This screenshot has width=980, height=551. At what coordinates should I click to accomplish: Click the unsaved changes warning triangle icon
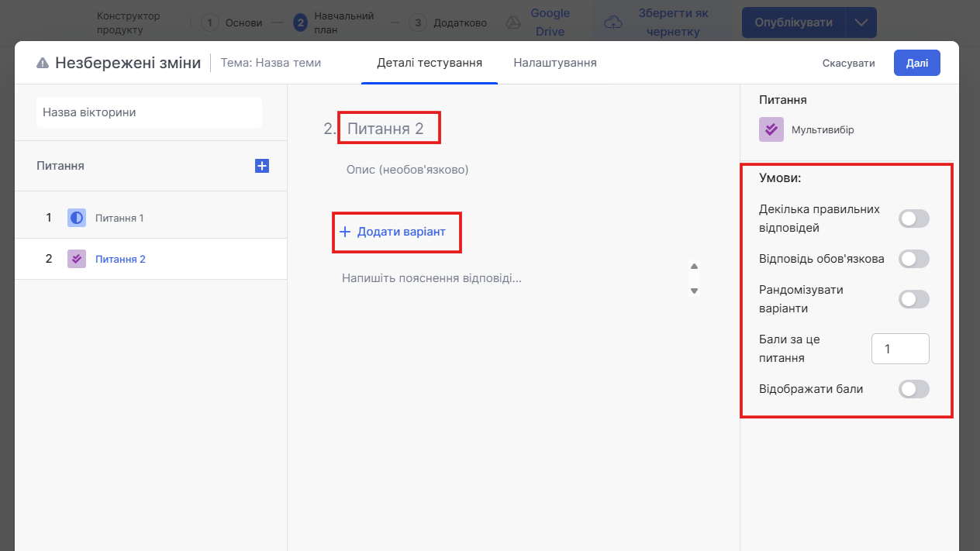[x=43, y=63]
